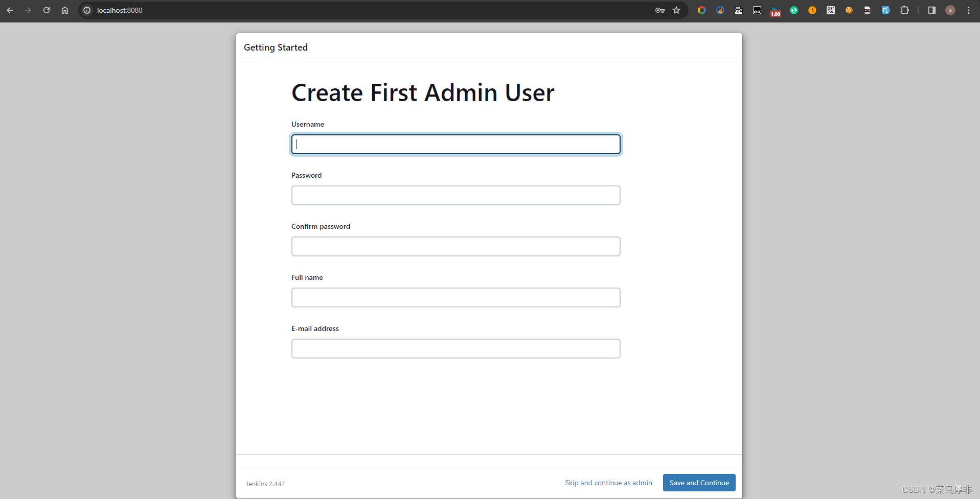Click the Username input field
This screenshot has width=980, height=499.
click(x=455, y=144)
